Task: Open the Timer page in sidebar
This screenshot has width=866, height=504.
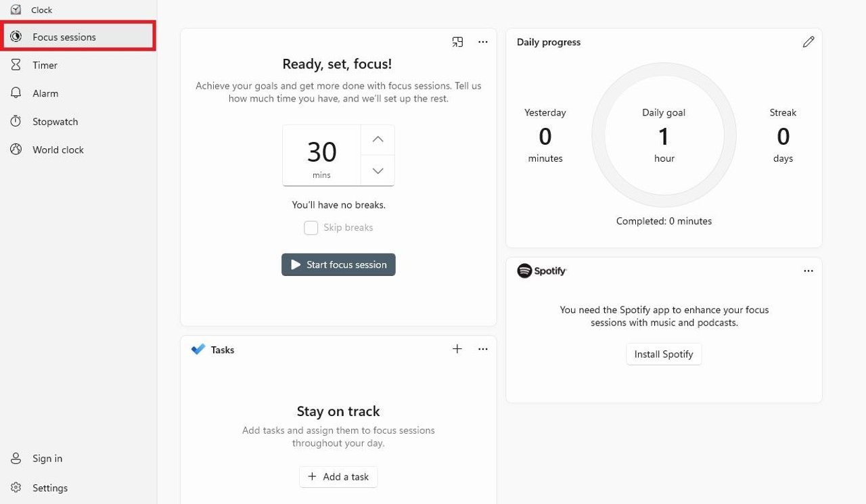Action: 45,66
